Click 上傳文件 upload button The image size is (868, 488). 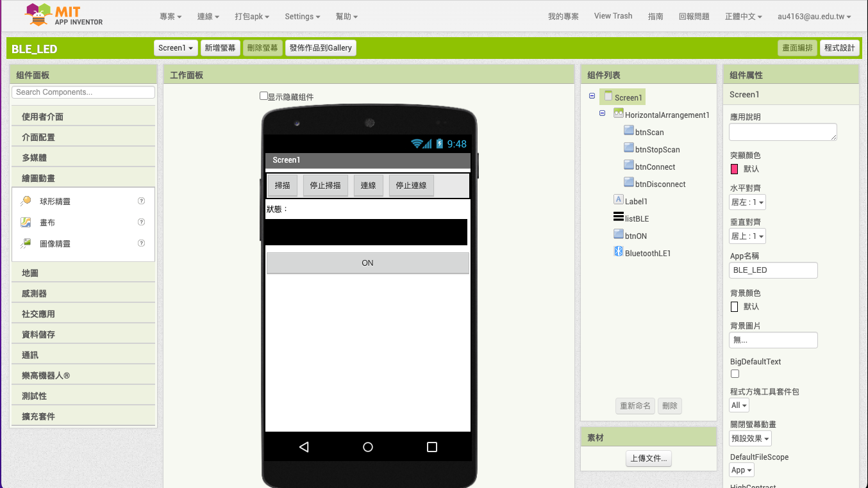[x=649, y=459]
